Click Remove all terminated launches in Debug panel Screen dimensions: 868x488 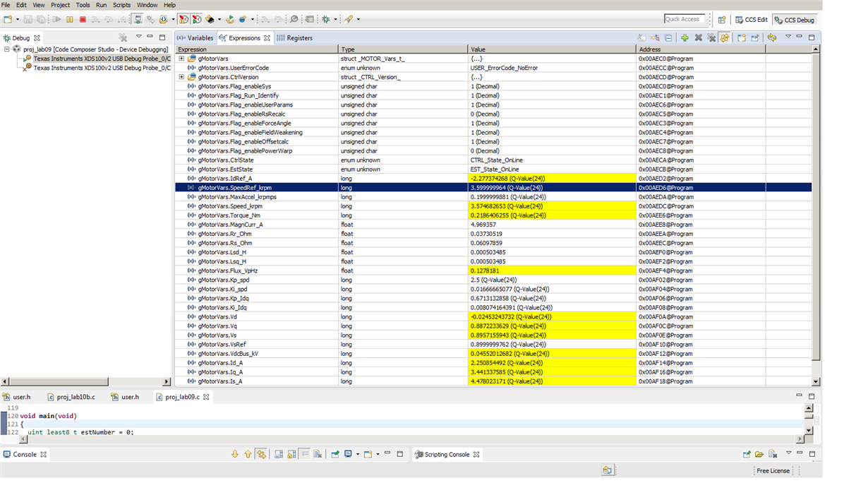[123, 37]
